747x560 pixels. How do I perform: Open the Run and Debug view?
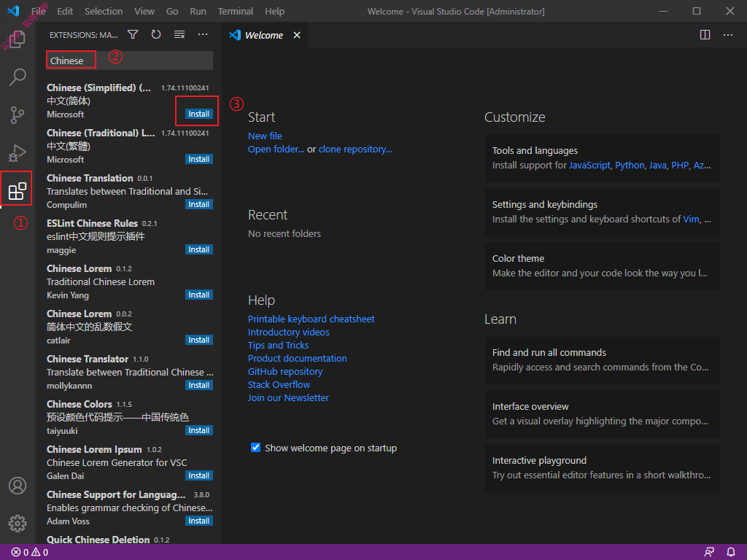(x=18, y=153)
